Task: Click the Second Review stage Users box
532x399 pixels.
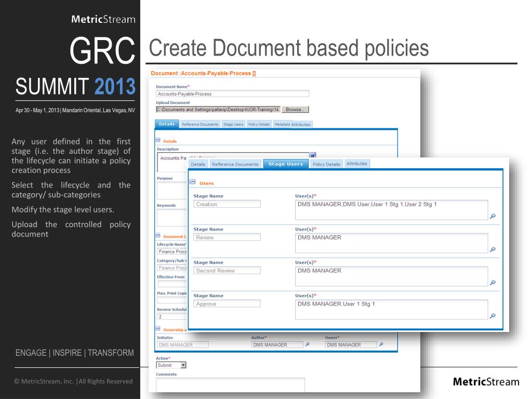Action: 392,276
